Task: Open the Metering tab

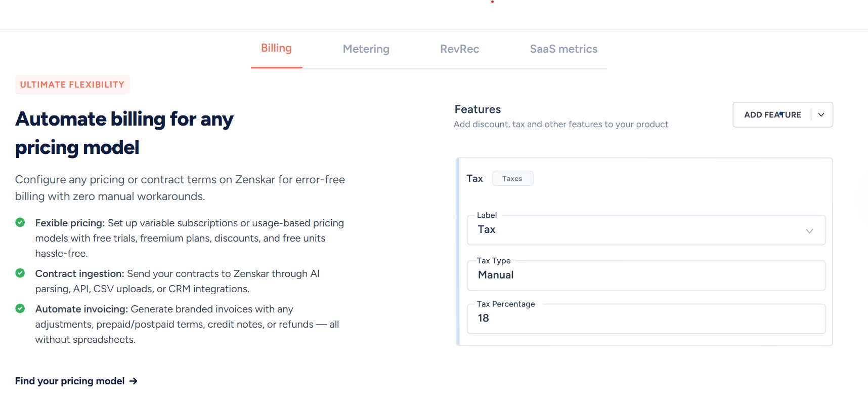Action: coord(366,49)
